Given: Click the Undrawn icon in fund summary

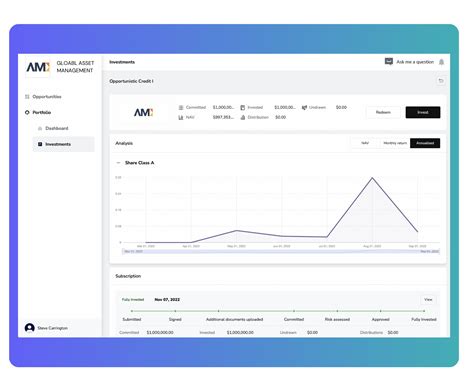Looking at the screenshot, I should [x=304, y=107].
